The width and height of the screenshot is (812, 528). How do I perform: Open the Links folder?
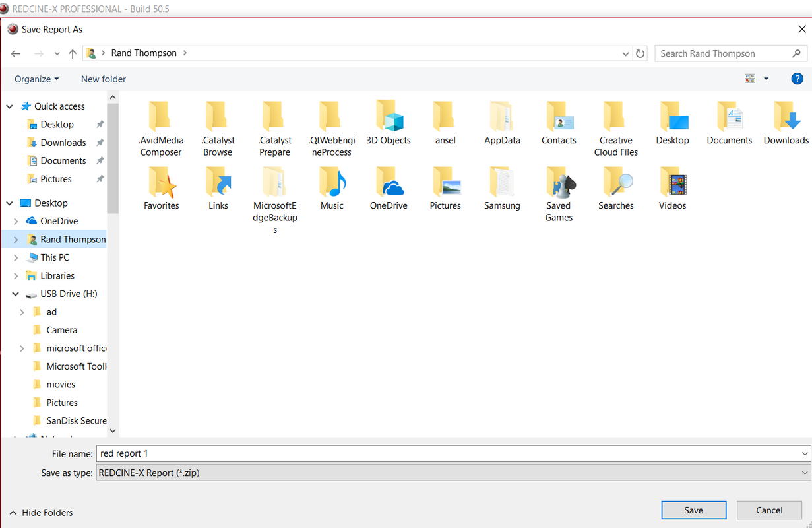click(x=218, y=188)
